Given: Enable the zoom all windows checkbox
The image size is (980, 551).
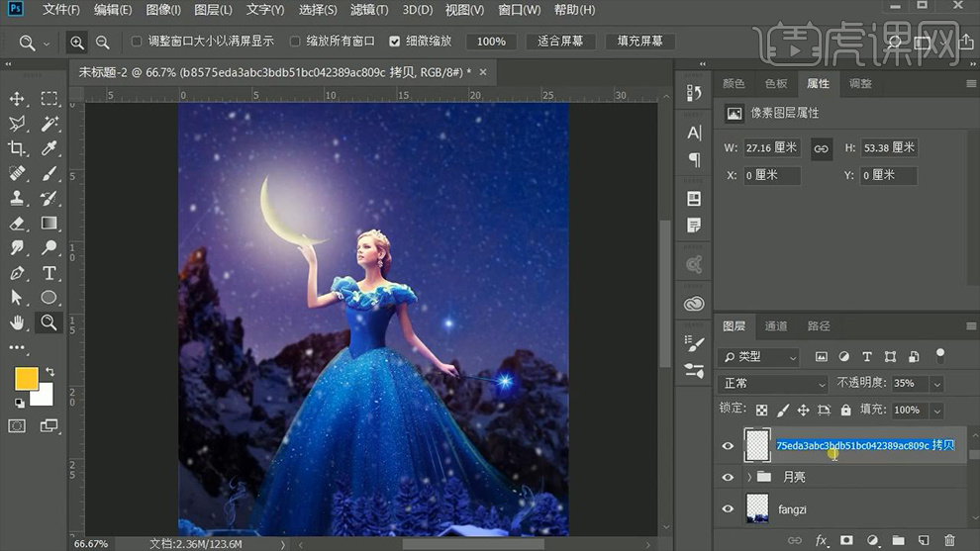Looking at the screenshot, I should tap(295, 42).
